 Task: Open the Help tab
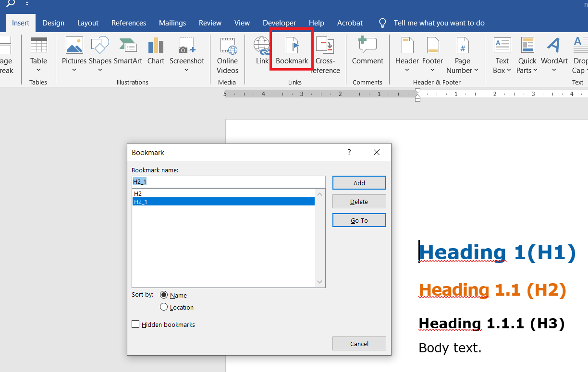click(x=317, y=23)
